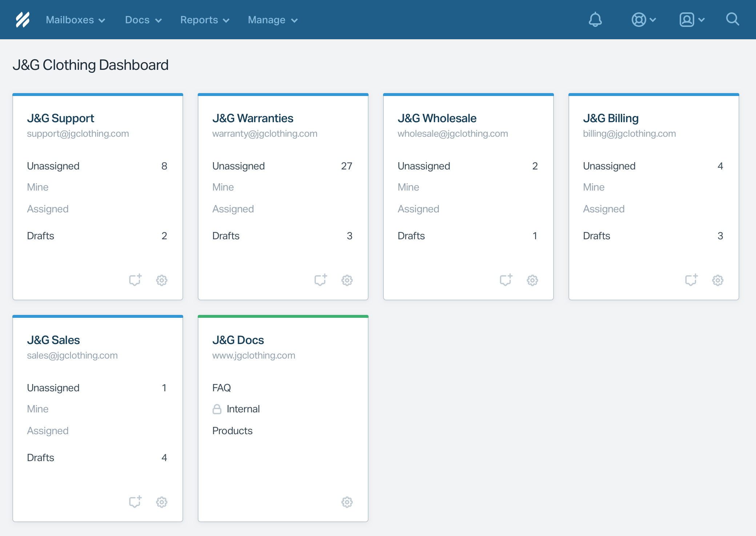This screenshot has height=536, width=756.
Task: Start new conversation in J&G Support
Action: pos(135,280)
